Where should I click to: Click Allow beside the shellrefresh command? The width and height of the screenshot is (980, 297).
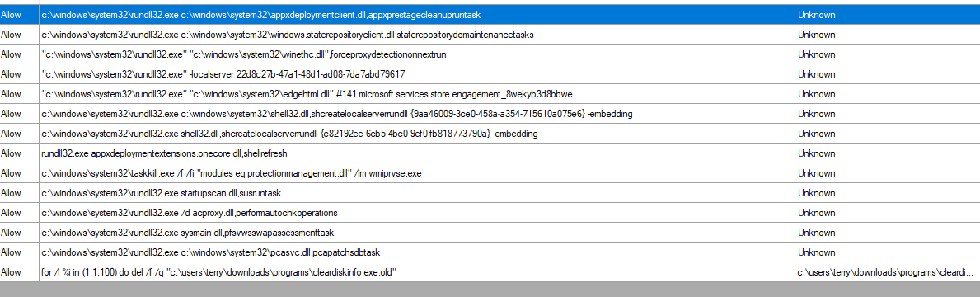coord(12,153)
